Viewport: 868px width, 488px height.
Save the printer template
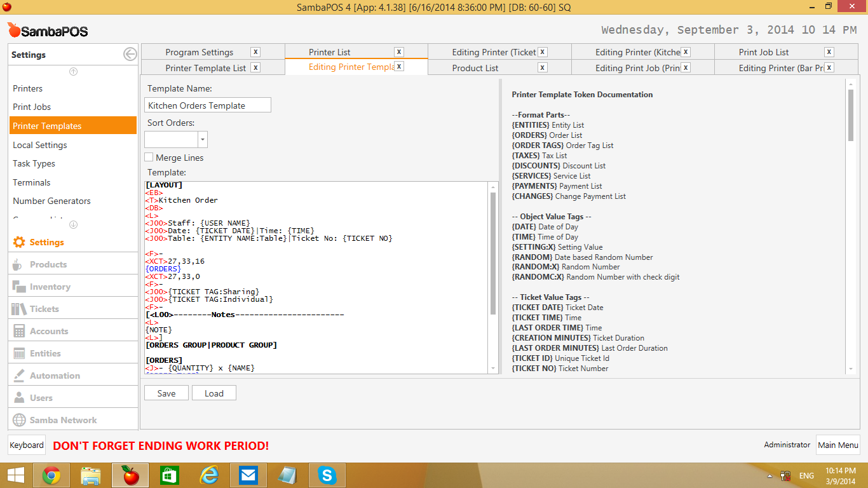[166, 393]
